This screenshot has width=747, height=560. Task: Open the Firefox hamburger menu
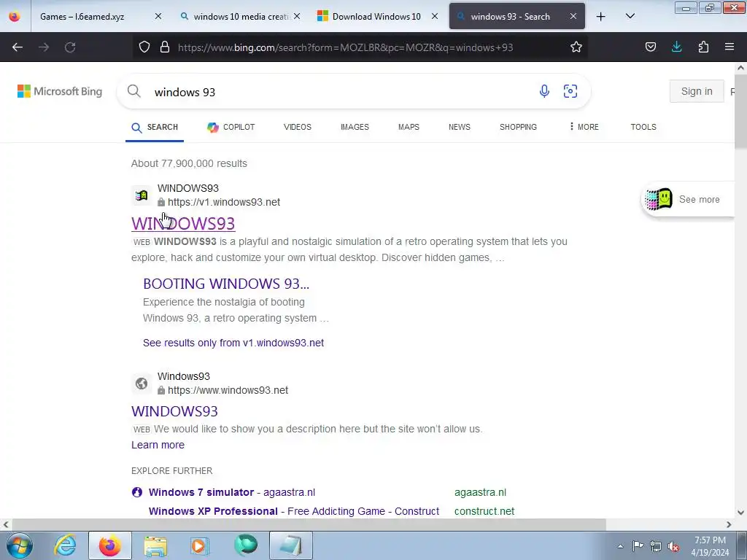[x=729, y=47]
